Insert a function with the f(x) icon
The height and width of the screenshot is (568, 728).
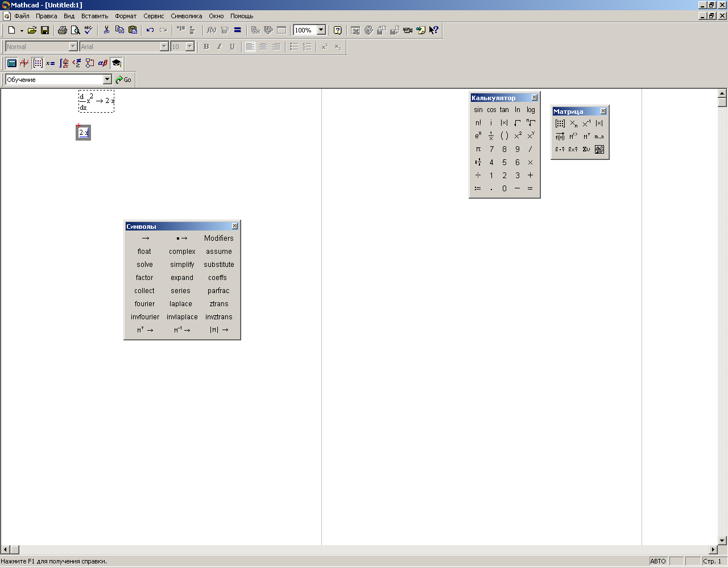212,30
